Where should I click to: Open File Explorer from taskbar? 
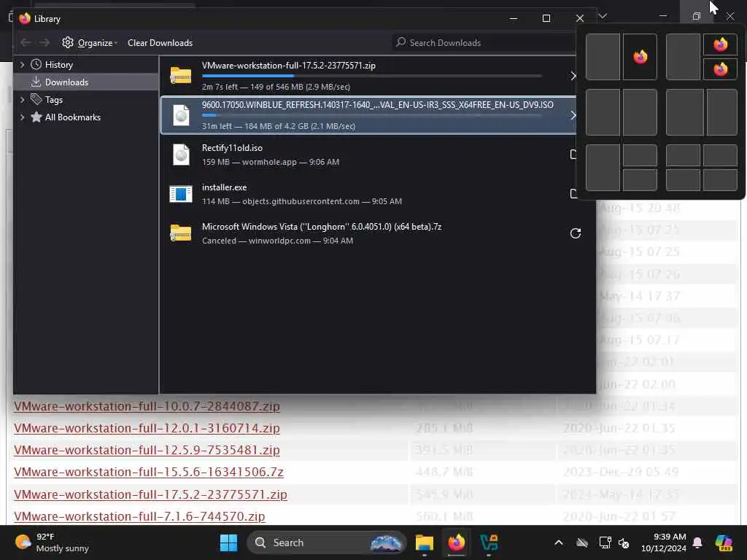click(424, 542)
